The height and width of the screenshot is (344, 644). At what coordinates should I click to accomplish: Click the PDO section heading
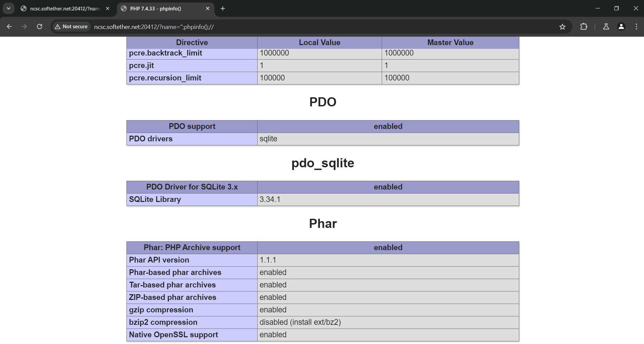[323, 102]
